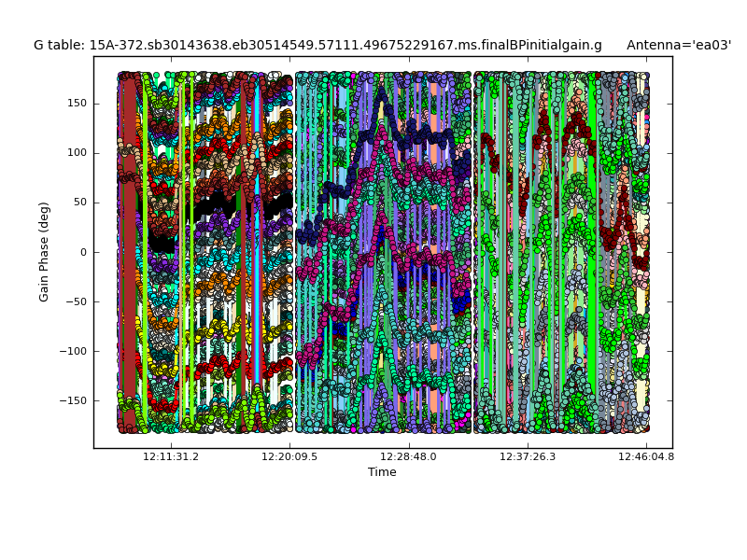Click the 12:46:04.8 time tick label
The image size is (747, 560).
click(646, 457)
